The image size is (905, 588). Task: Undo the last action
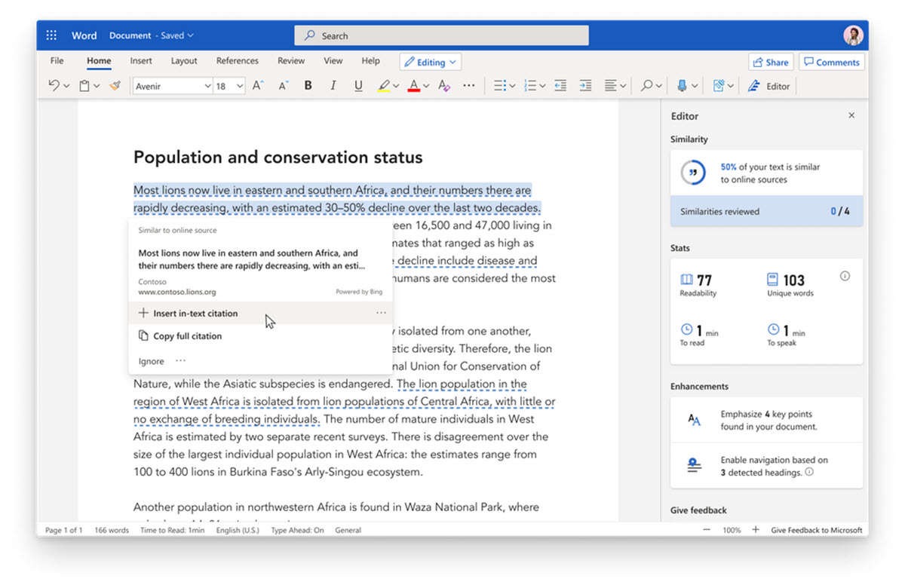(x=53, y=85)
